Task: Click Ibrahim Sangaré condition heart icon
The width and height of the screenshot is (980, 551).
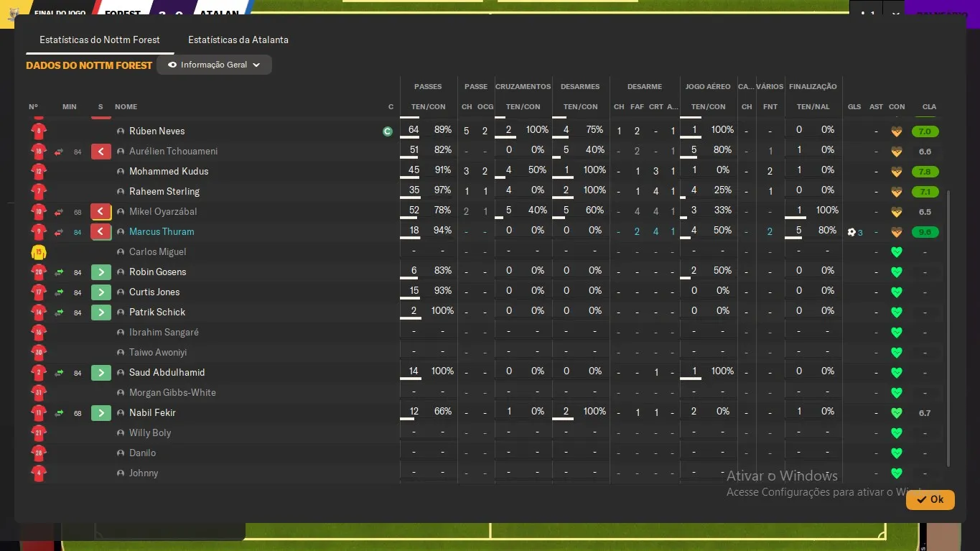Action: 896,333
